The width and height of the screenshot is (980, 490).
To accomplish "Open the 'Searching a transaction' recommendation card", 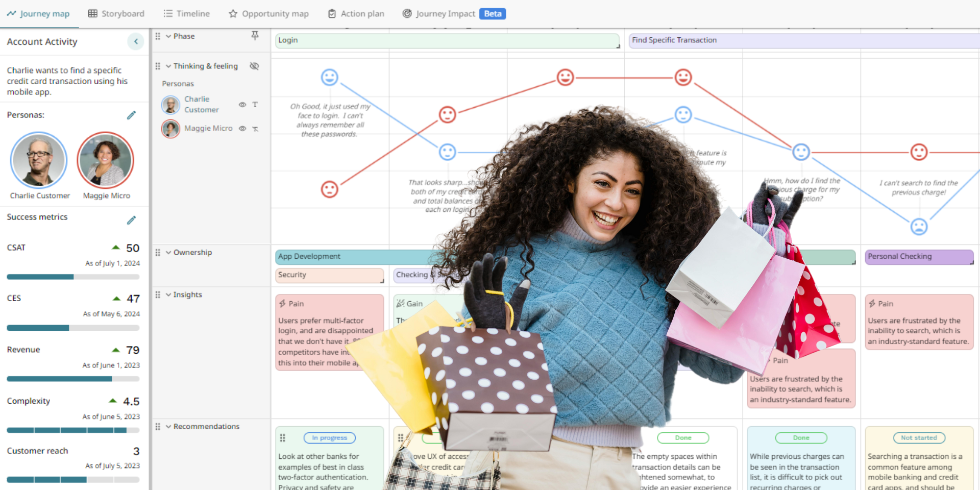I will (x=919, y=458).
